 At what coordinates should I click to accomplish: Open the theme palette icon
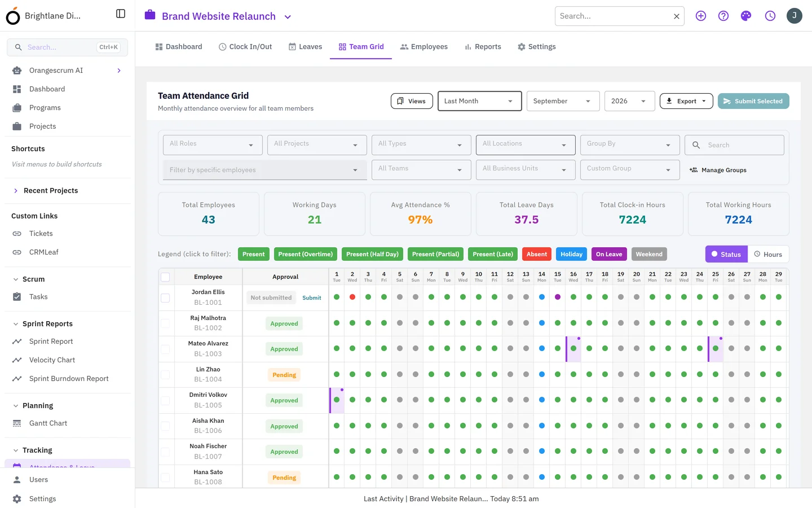[746, 16]
